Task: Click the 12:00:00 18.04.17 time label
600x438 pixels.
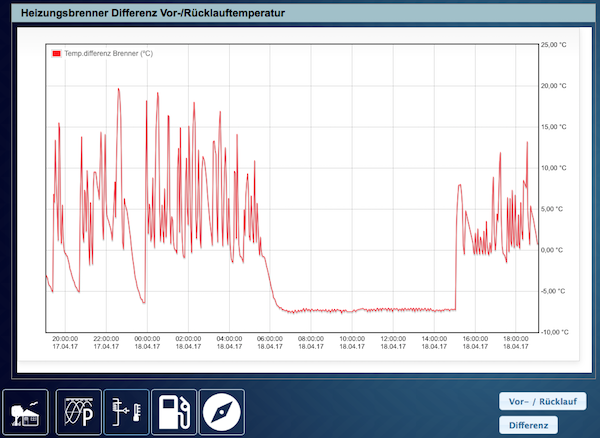Action: point(393,343)
